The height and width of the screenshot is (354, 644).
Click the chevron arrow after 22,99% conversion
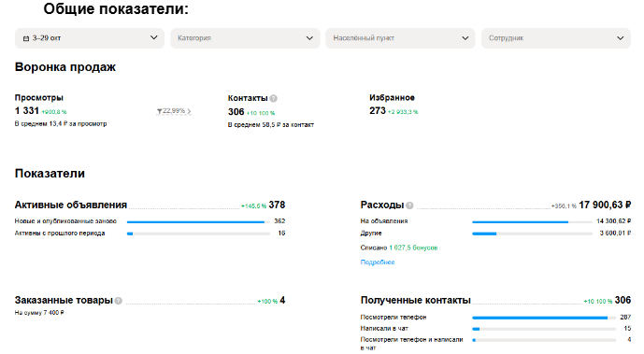189,111
